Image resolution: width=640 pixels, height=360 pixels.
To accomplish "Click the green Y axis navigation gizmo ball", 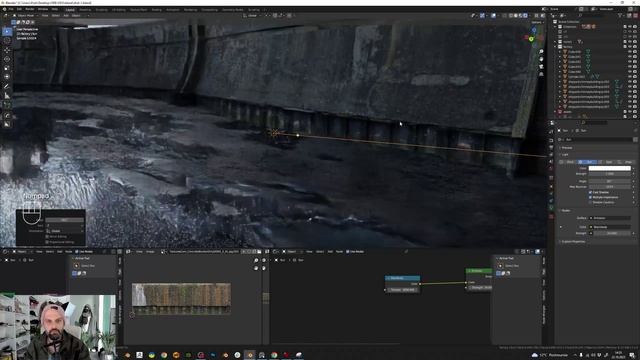I will coord(531,39).
